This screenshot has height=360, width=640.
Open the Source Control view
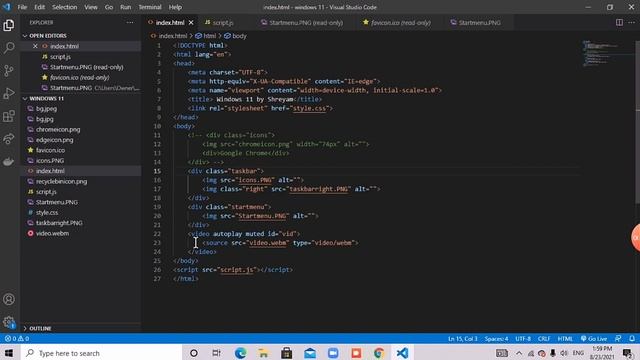[x=9, y=71]
